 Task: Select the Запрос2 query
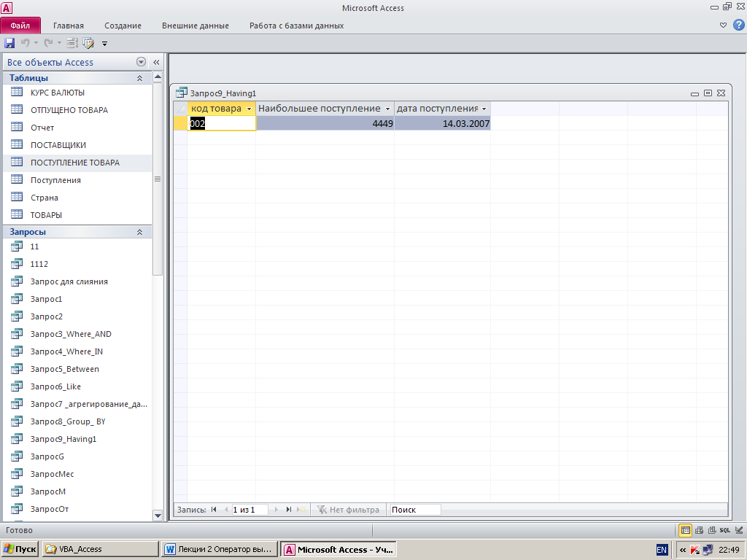coord(77,316)
